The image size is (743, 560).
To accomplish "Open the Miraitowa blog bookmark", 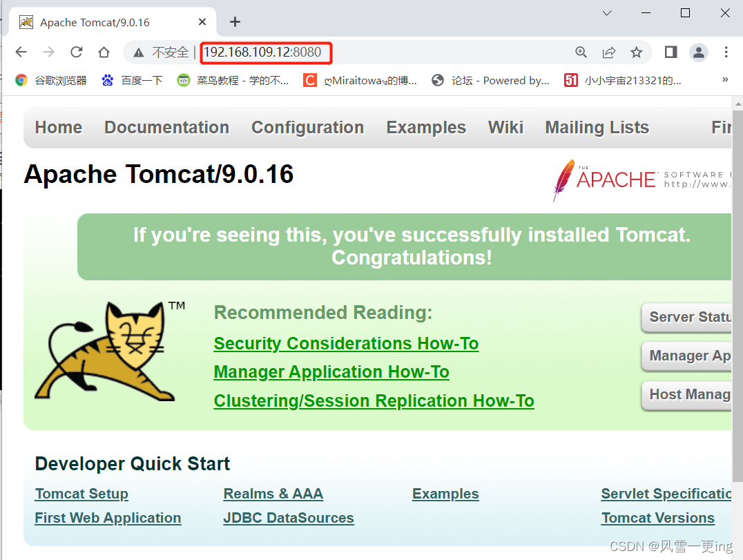I will click(x=360, y=81).
